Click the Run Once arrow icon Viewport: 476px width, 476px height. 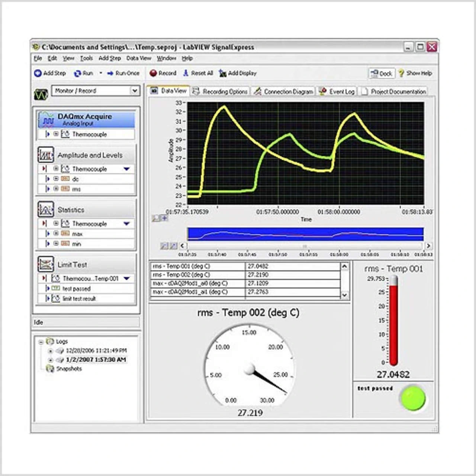pyautogui.click(x=110, y=73)
